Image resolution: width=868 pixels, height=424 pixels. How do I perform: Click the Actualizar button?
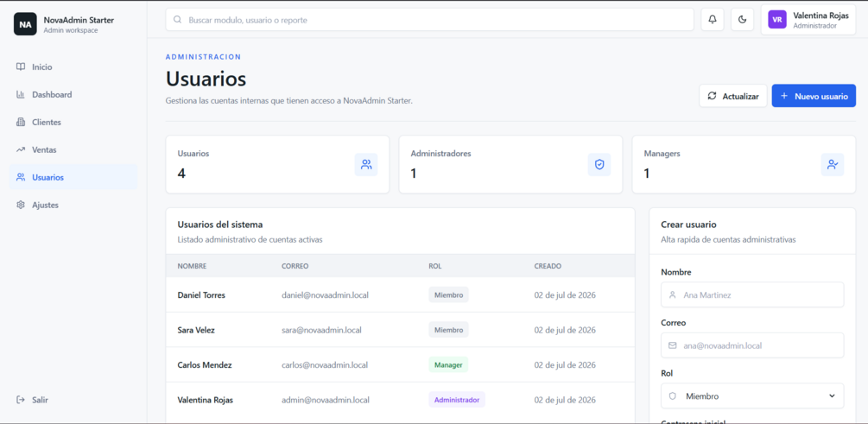(733, 96)
